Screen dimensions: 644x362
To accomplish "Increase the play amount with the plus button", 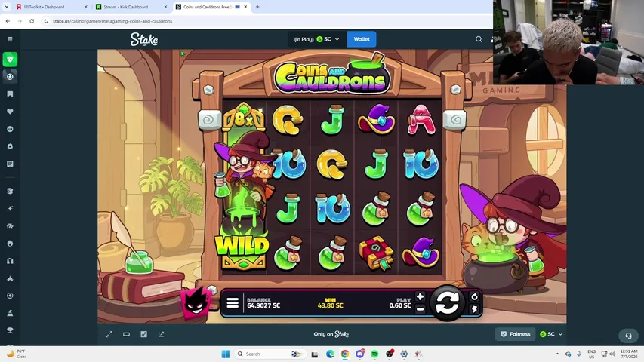I will pos(420,296).
